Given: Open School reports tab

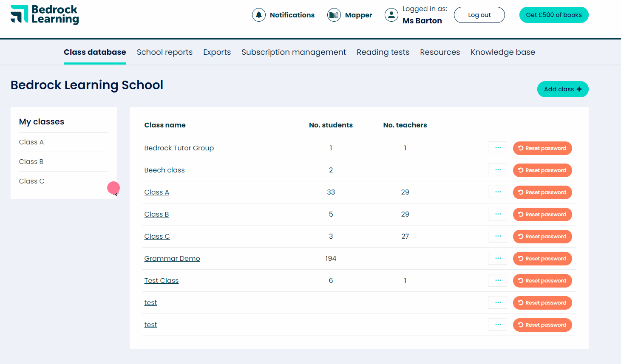Looking at the screenshot, I should tap(164, 52).
